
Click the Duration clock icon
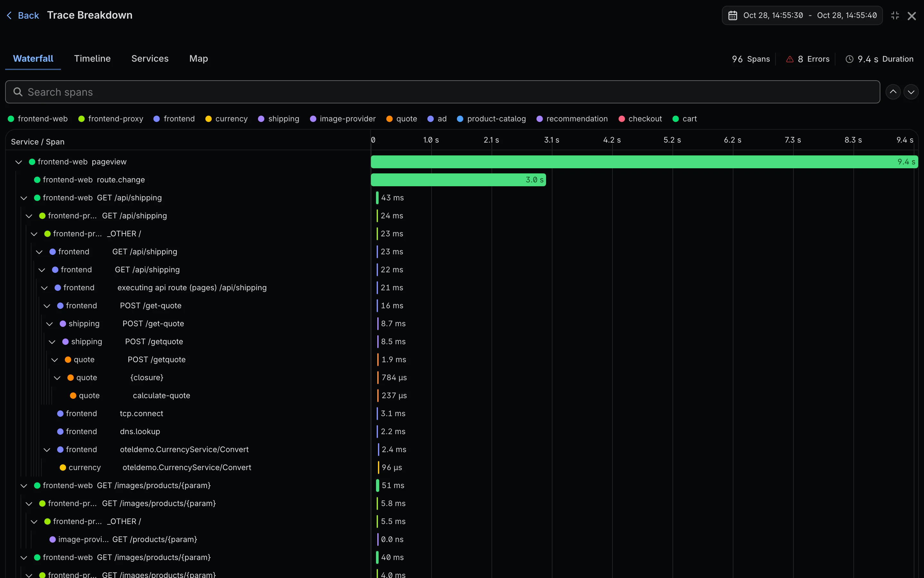coord(849,59)
